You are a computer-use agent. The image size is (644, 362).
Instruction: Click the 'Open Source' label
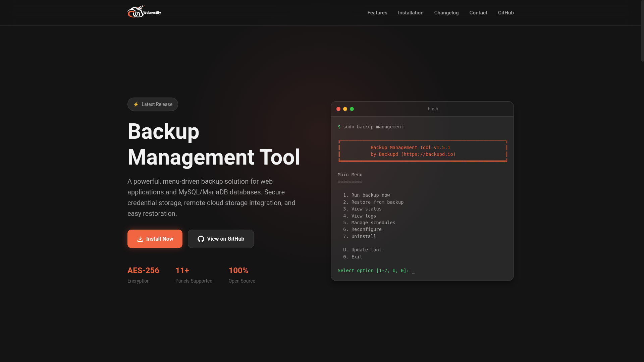tap(242, 281)
